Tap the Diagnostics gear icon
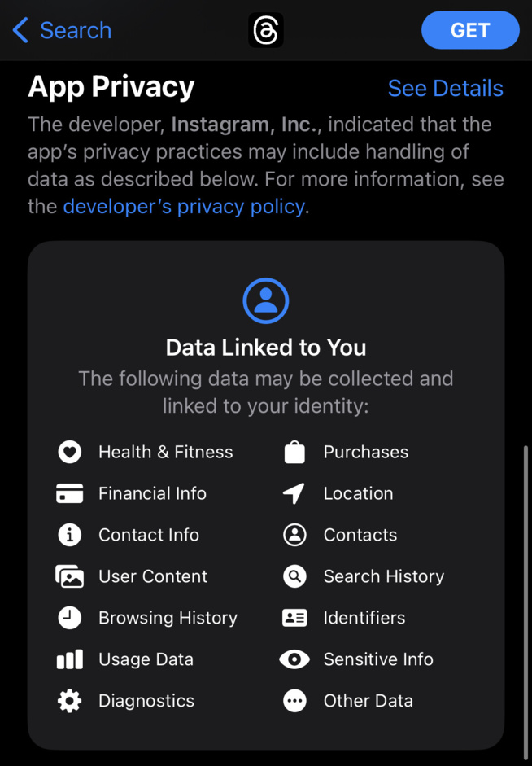The image size is (532, 766). [x=70, y=701]
